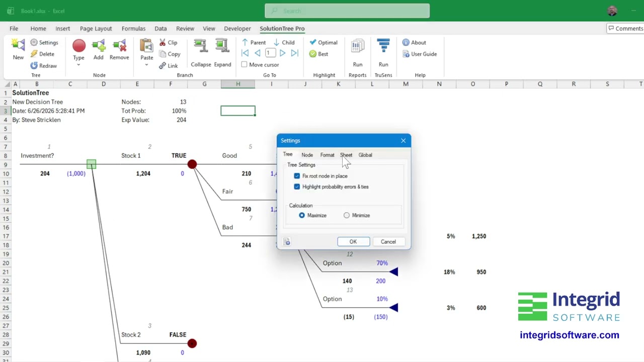This screenshot has width=644, height=362.
Task: Run Reports
Action: (358, 53)
